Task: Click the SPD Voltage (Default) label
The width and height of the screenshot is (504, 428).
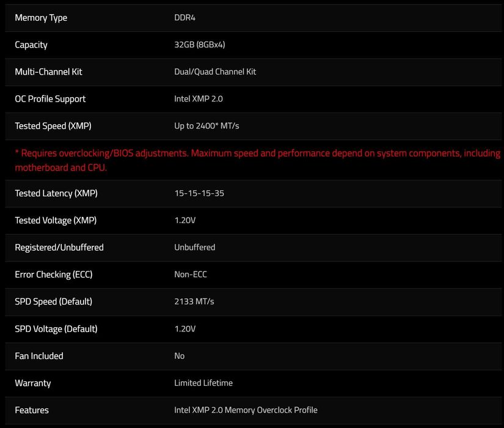Action: coord(56,329)
